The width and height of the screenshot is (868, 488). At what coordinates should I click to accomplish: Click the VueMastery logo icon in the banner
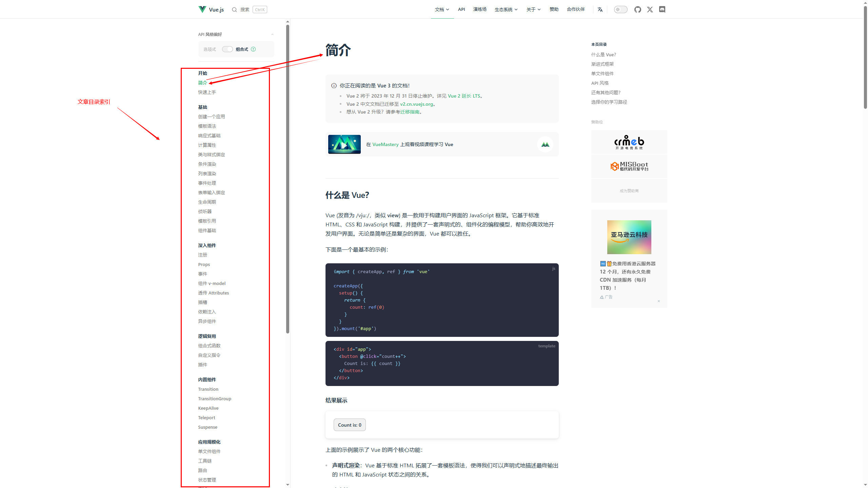pos(545,144)
